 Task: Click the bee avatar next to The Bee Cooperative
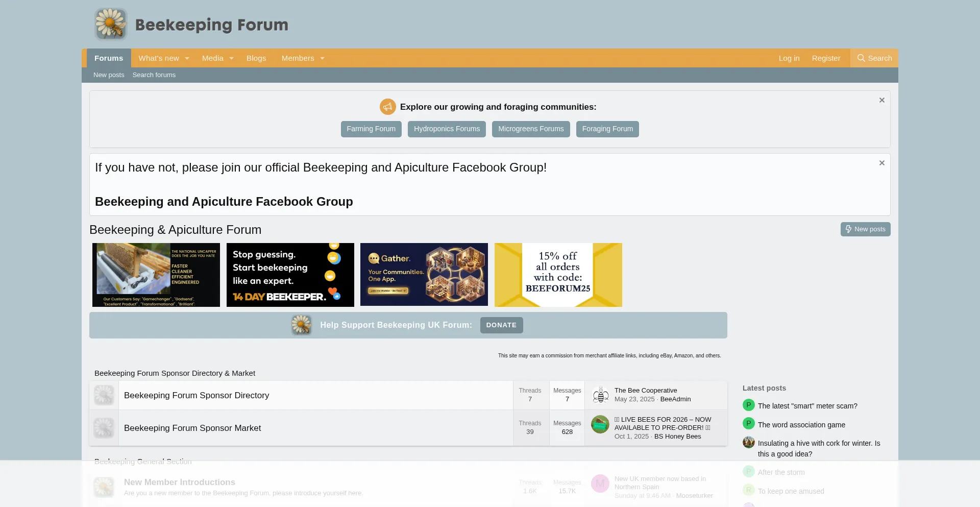pyautogui.click(x=600, y=395)
